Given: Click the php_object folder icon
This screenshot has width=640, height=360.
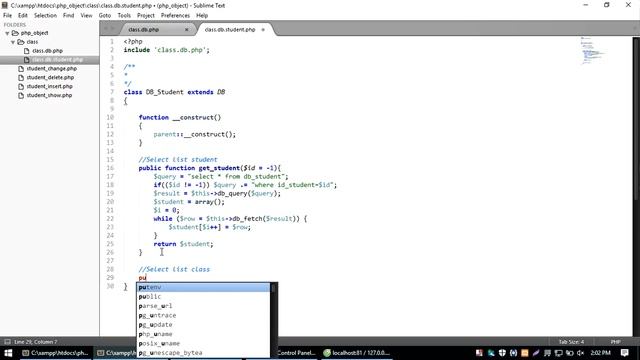Looking at the screenshot, I should (x=15, y=33).
